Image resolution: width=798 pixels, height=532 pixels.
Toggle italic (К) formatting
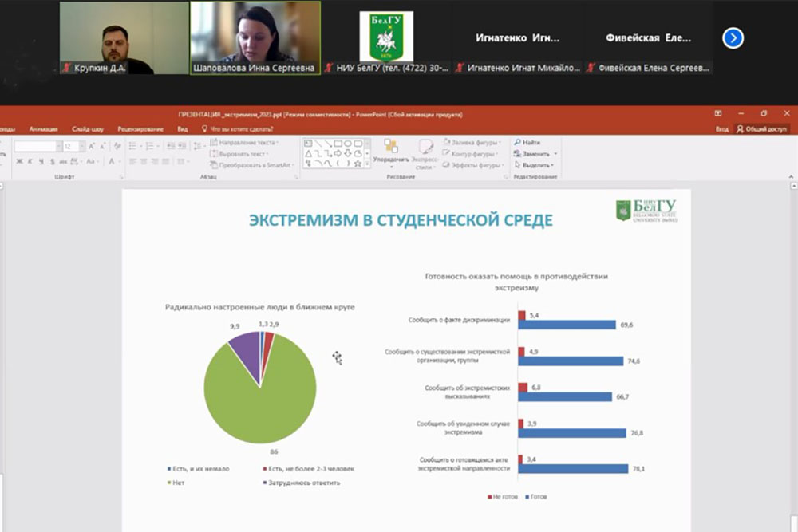coord(30,161)
